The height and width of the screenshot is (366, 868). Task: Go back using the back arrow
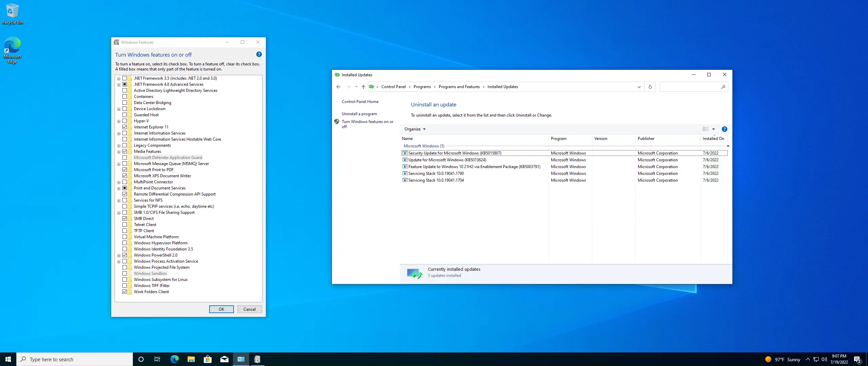pos(338,87)
